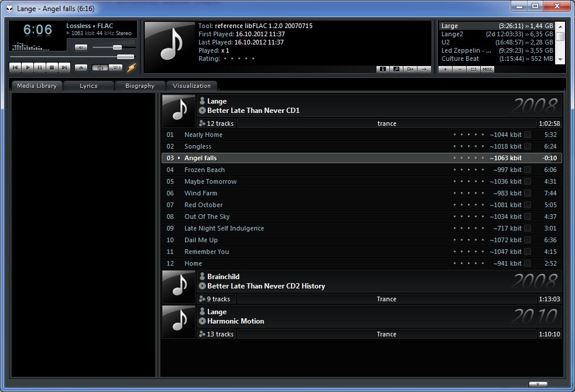
Task: Click the Previous track button
Action: click(15, 67)
